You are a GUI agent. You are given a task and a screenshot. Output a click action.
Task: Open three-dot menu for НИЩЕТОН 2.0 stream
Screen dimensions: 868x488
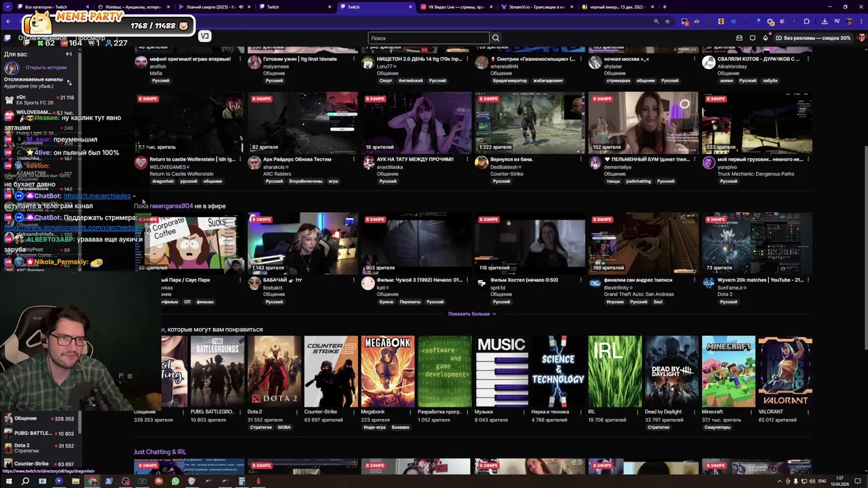click(x=467, y=59)
